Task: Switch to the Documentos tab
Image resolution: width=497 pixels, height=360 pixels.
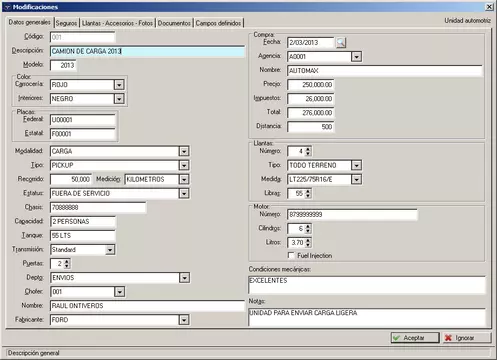Action: 174,23
